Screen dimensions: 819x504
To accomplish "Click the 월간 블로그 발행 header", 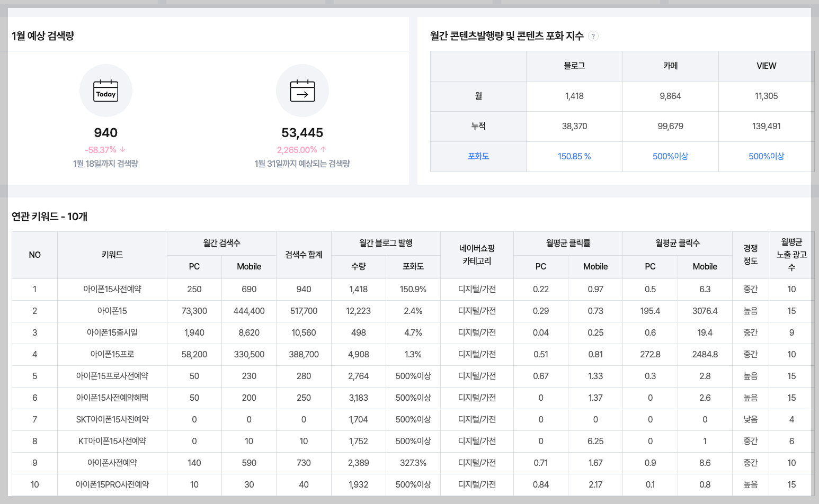I will click(x=386, y=243).
